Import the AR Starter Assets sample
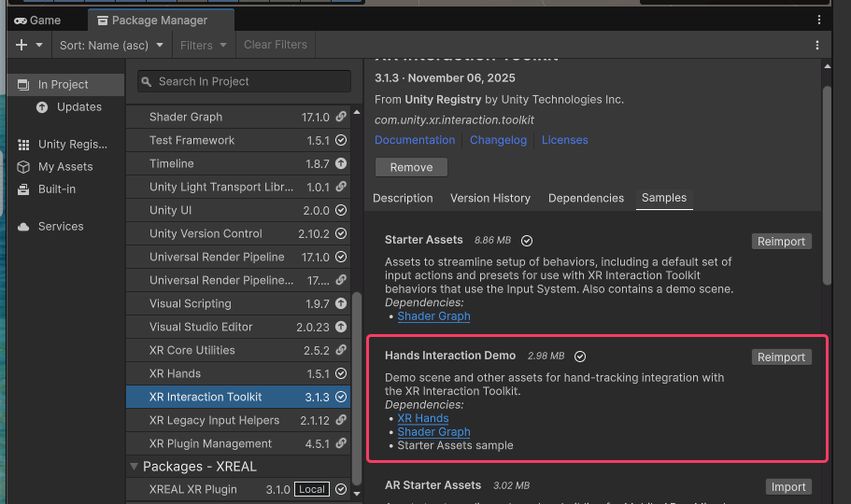Viewport: 851px width, 504px height. tap(788, 486)
